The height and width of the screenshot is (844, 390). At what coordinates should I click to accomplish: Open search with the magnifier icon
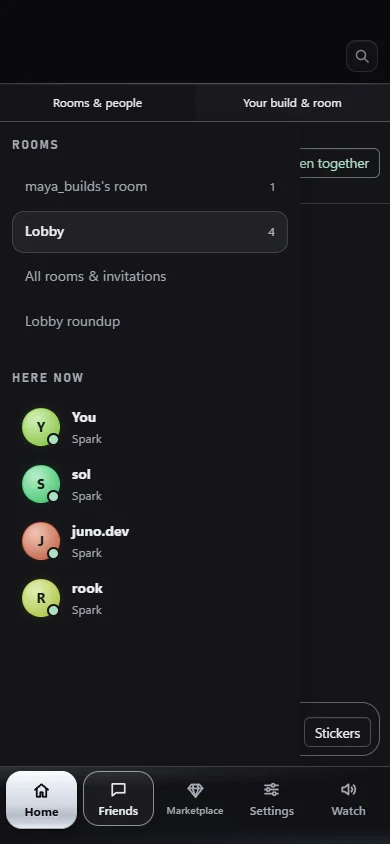click(x=361, y=56)
